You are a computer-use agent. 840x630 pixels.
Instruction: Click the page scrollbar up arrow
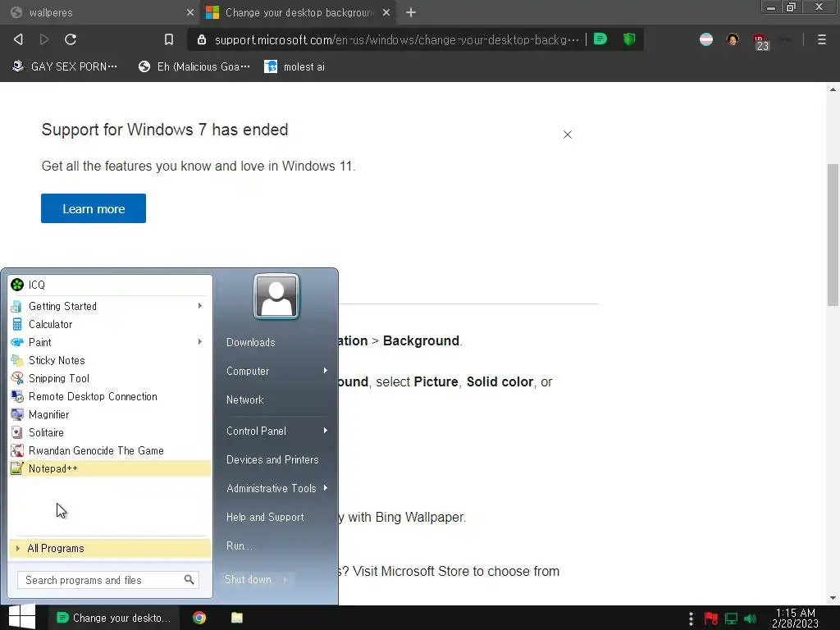point(833,89)
